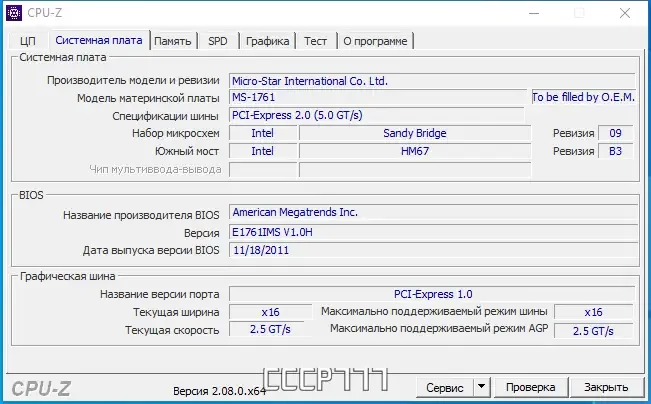Switch to the ЦП tab
Image resolution: width=651 pixels, height=404 pixels.
(x=27, y=41)
